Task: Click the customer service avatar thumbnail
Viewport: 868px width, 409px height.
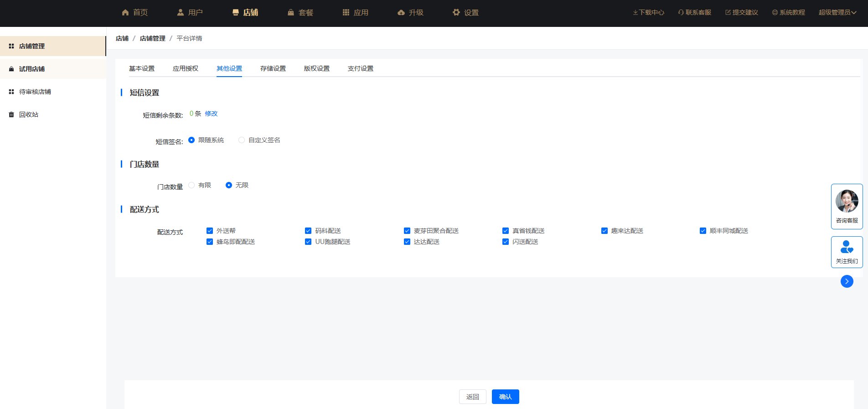Action: click(847, 201)
